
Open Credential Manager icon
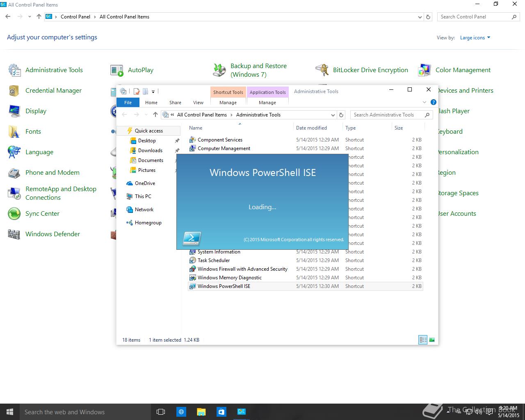pyautogui.click(x=14, y=91)
